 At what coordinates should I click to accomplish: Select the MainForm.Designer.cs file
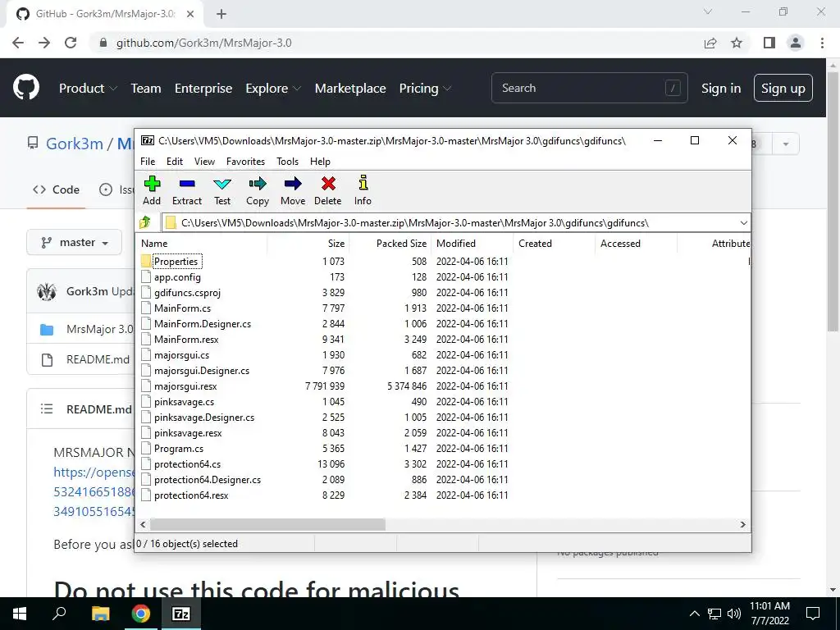click(203, 323)
